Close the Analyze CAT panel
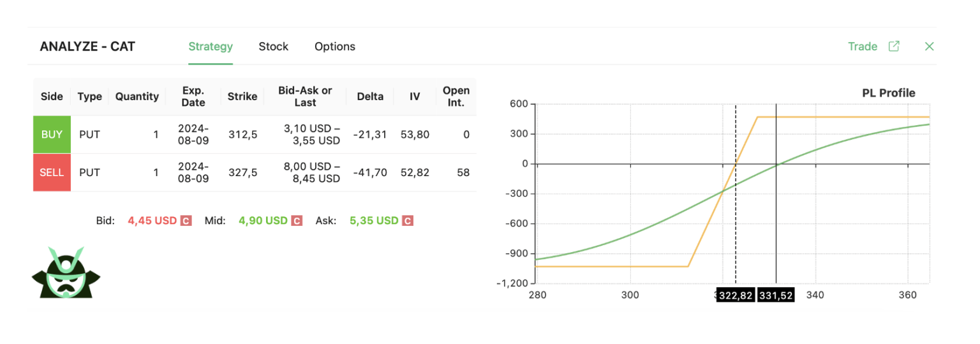The image size is (980, 344). [929, 46]
